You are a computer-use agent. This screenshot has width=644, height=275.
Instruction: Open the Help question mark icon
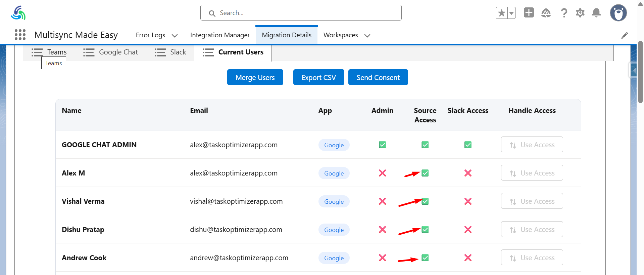click(564, 13)
